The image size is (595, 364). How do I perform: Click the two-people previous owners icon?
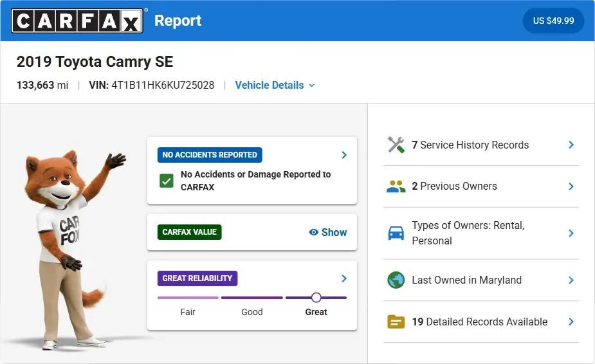pyautogui.click(x=396, y=187)
